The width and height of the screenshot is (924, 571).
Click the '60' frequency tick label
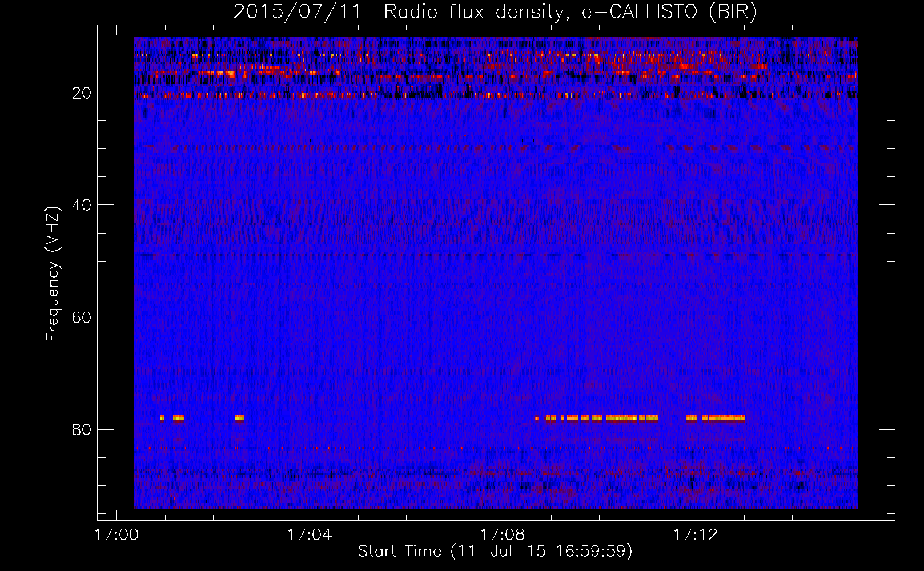[x=82, y=317]
